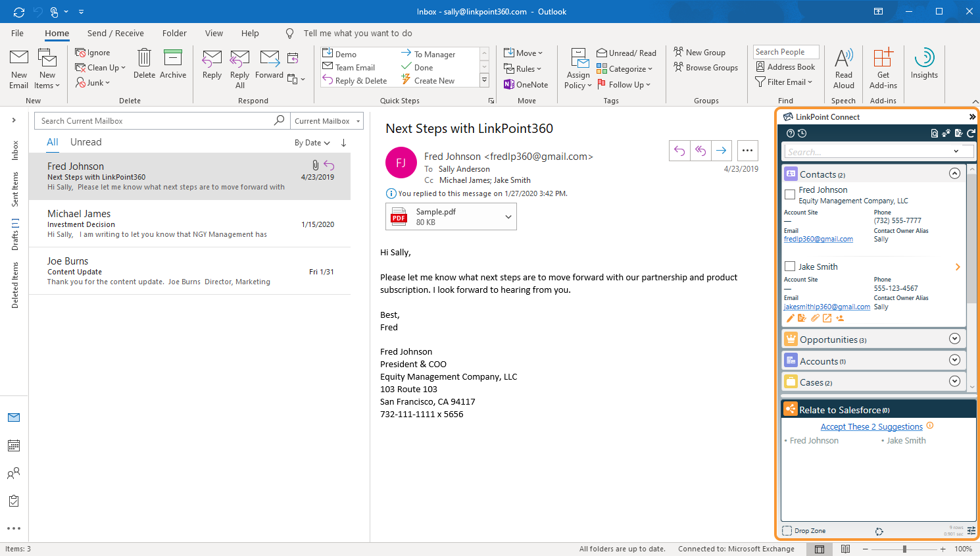
Task: Switch to Reading view in status bar
Action: click(x=845, y=549)
